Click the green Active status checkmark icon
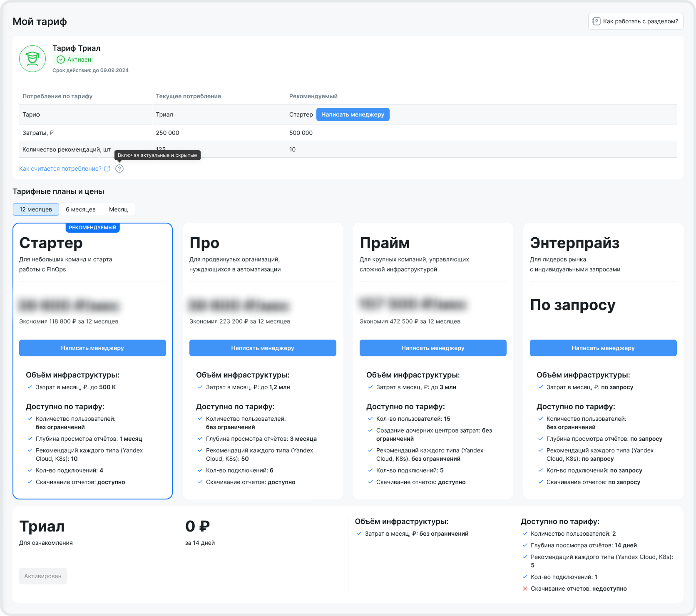The image size is (696, 616). pyautogui.click(x=61, y=60)
